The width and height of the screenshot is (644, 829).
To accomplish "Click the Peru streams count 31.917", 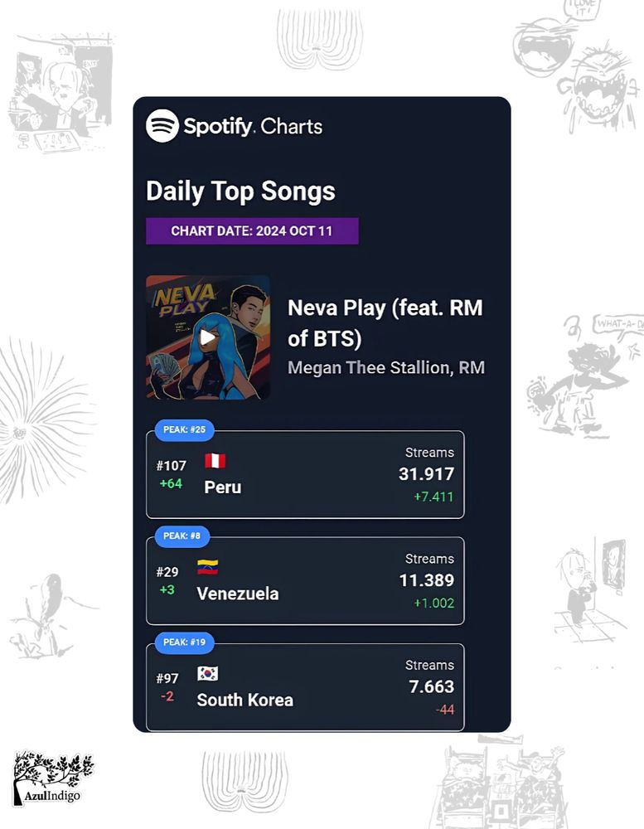I will tap(426, 474).
